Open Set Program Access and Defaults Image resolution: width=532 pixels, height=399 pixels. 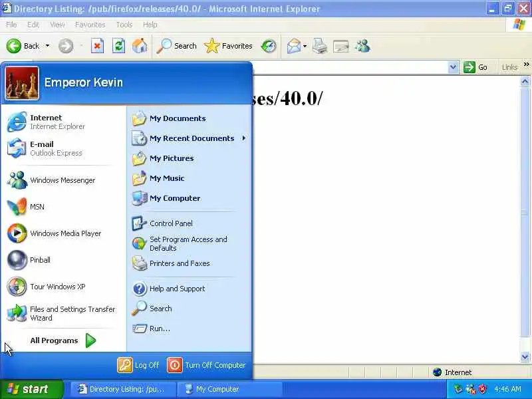[190, 243]
